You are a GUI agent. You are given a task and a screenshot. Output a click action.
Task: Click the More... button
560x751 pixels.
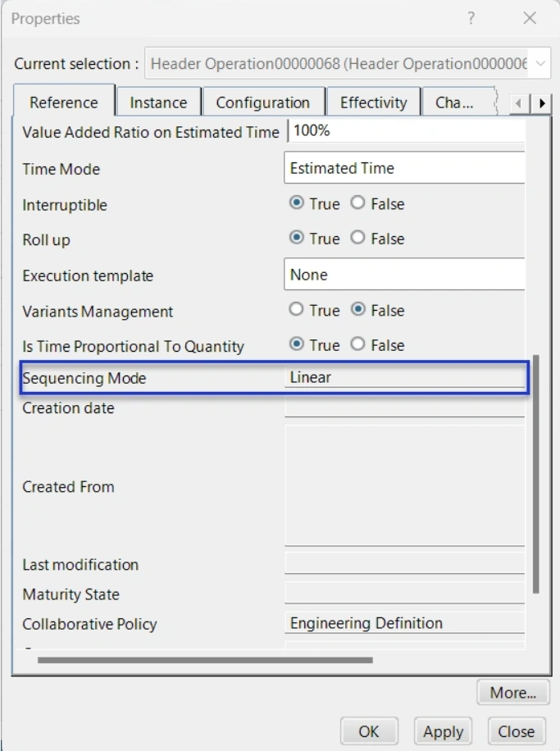[512, 693]
